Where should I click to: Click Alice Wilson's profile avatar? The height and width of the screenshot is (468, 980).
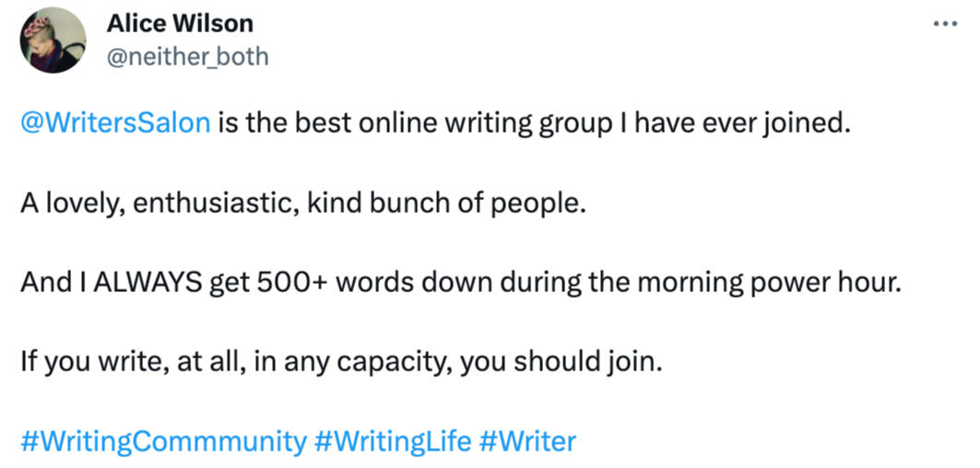point(53,41)
